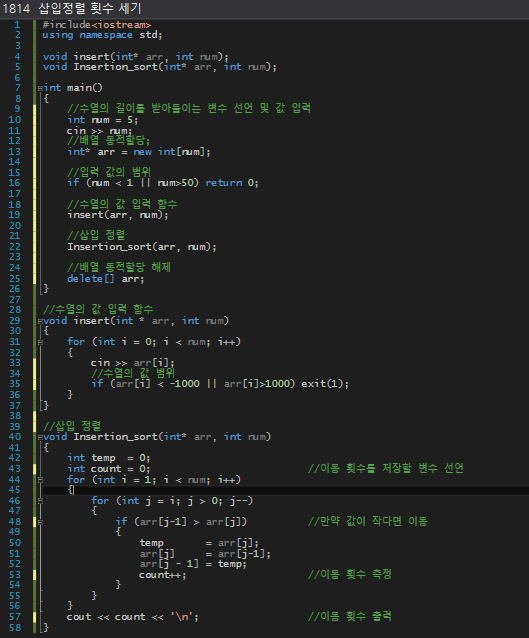
Task: Click the 'arr[j] = arr[j-1];' assignment
Action: (205, 554)
